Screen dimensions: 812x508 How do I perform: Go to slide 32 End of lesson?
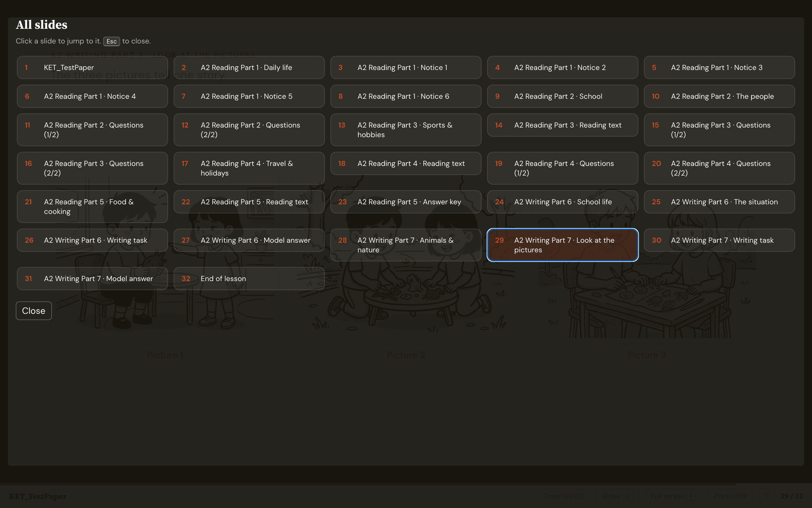tap(249, 279)
